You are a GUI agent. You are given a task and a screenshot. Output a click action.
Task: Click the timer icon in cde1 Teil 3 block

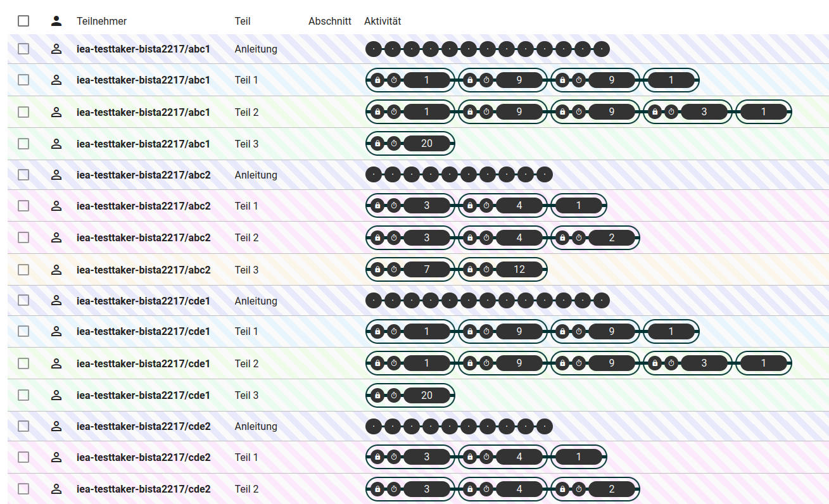394,396
